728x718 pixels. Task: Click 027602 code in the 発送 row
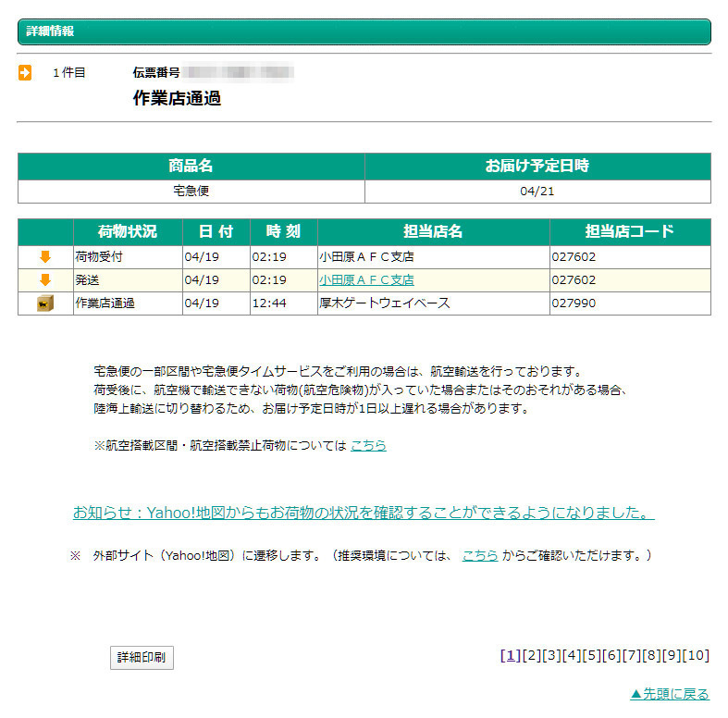coord(574,280)
